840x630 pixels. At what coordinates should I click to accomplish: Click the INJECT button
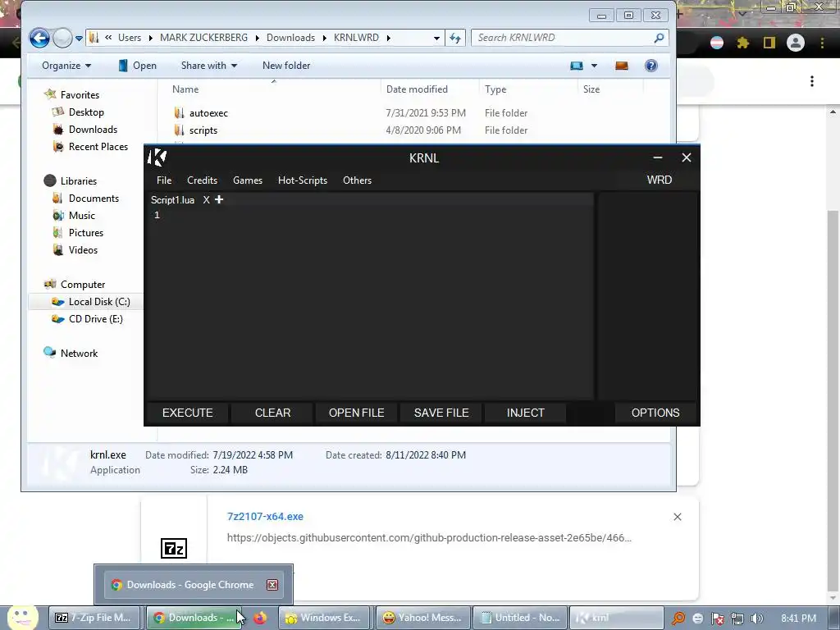[x=525, y=413]
